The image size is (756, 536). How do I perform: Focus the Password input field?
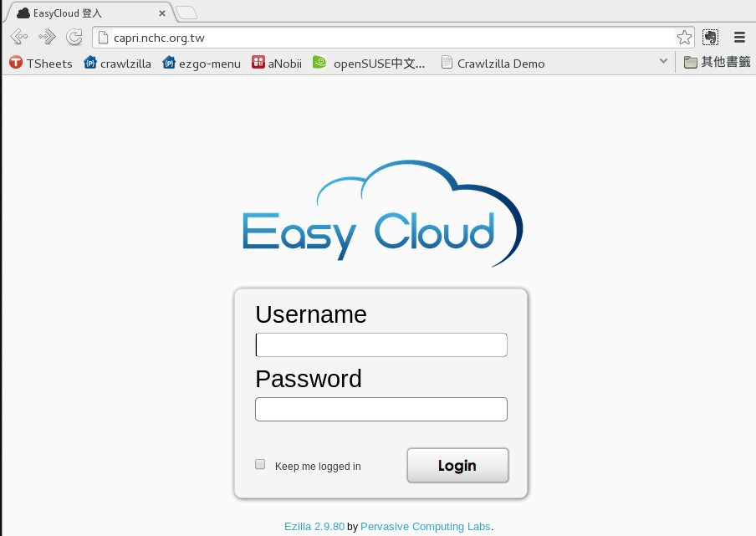(x=381, y=409)
